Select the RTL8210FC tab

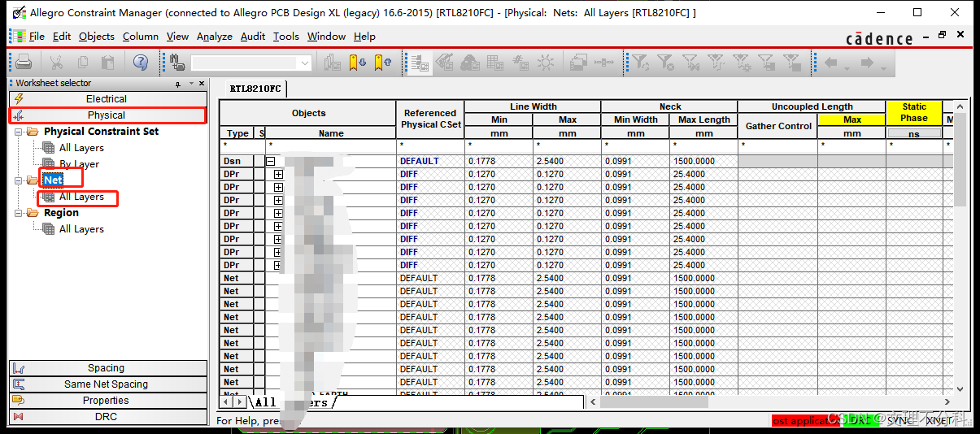pyautogui.click(x=255, y=89)
